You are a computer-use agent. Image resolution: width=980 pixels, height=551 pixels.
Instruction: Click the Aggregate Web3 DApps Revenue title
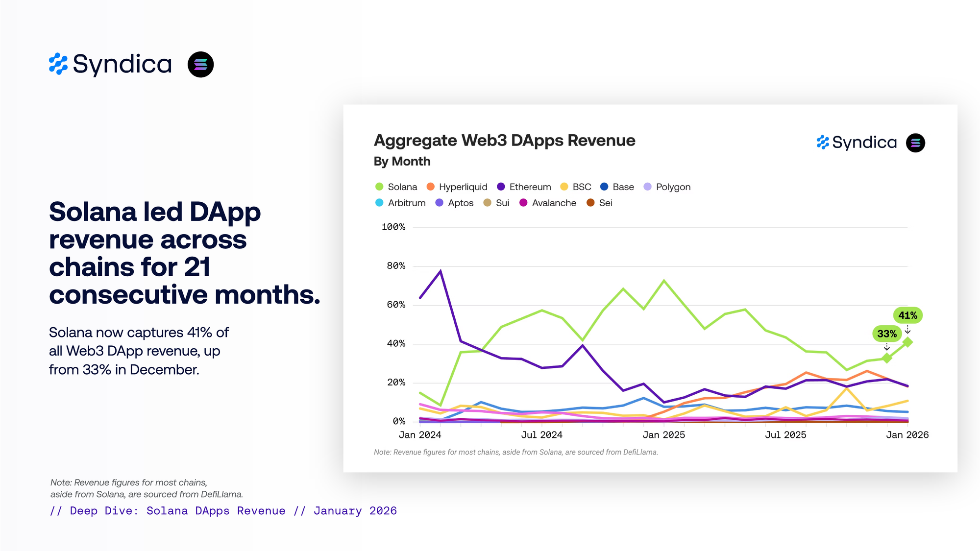coord(504,141)
